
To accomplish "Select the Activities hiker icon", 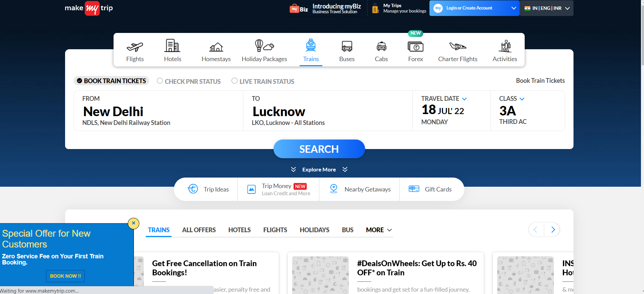I will pyautogui.click(x=505, y=46).
